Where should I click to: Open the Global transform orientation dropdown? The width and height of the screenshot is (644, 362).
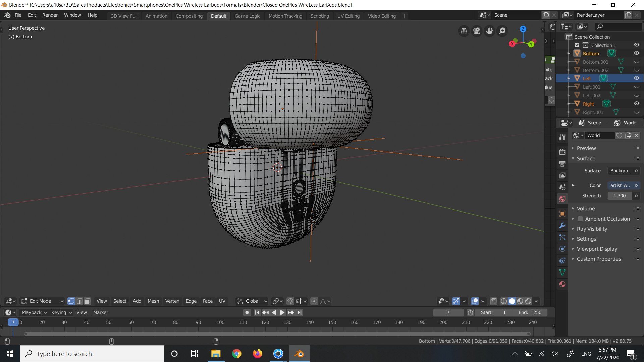pos(252,301)
